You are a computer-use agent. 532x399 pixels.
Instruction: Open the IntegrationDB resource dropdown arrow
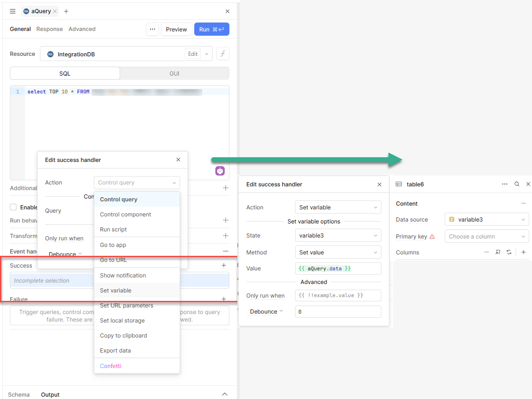pyautogui.click(x=206, y=54)
